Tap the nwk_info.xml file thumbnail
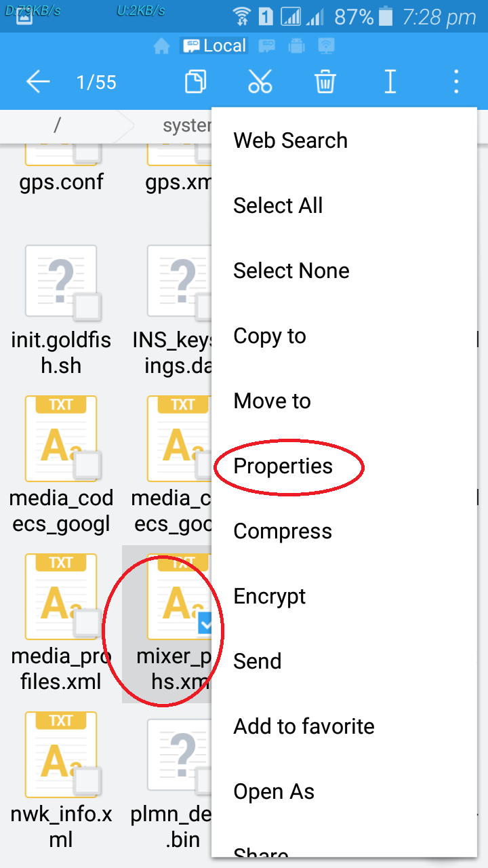Screen dimensions: 488x868 61,753
